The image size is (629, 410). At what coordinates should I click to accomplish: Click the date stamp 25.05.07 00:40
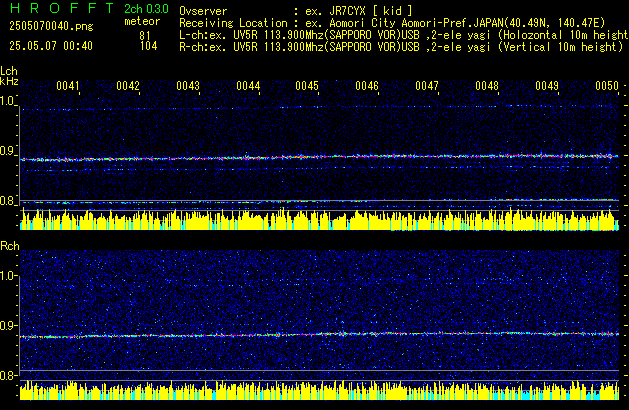51,46
